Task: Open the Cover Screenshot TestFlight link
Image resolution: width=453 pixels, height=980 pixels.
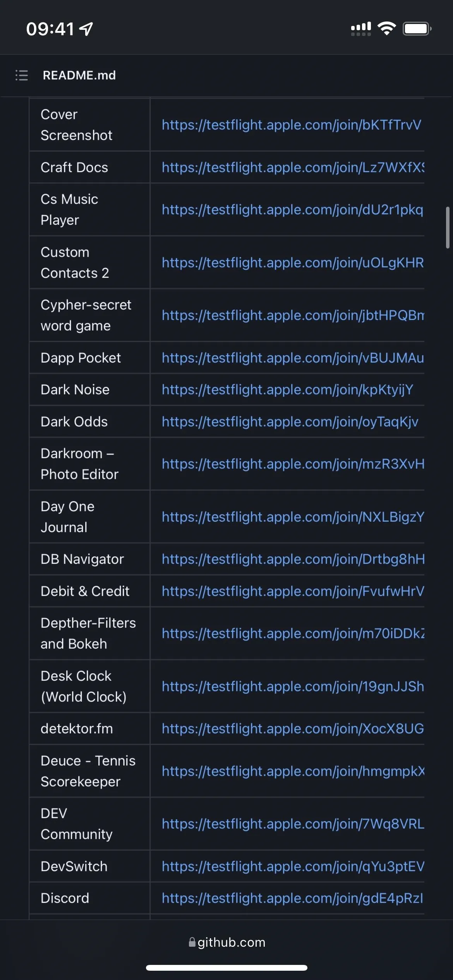Action: coord(292,125)
